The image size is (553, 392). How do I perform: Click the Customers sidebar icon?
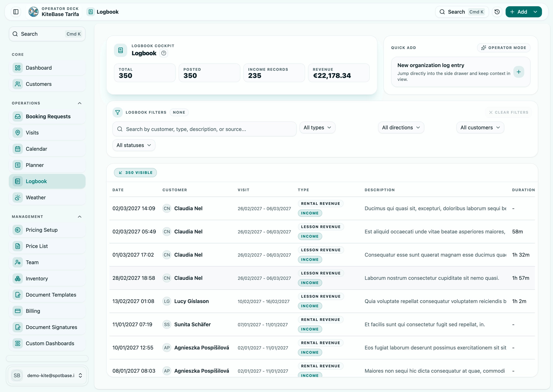17,84
